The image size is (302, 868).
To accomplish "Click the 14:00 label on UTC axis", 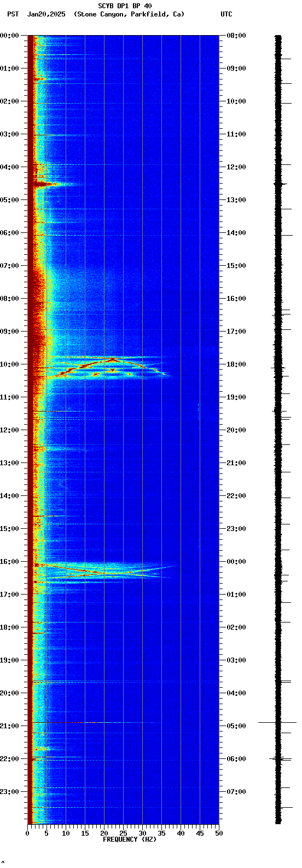I will [236, 233].
